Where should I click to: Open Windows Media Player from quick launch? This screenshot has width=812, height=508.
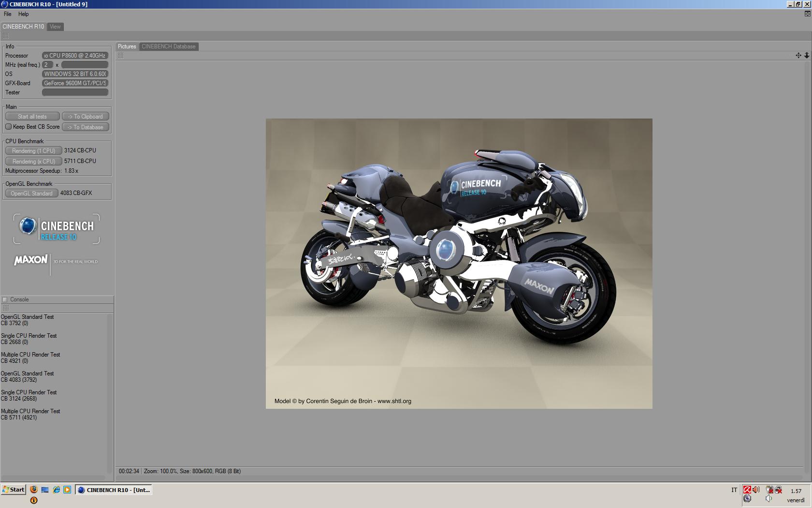(x=67, y=490)
